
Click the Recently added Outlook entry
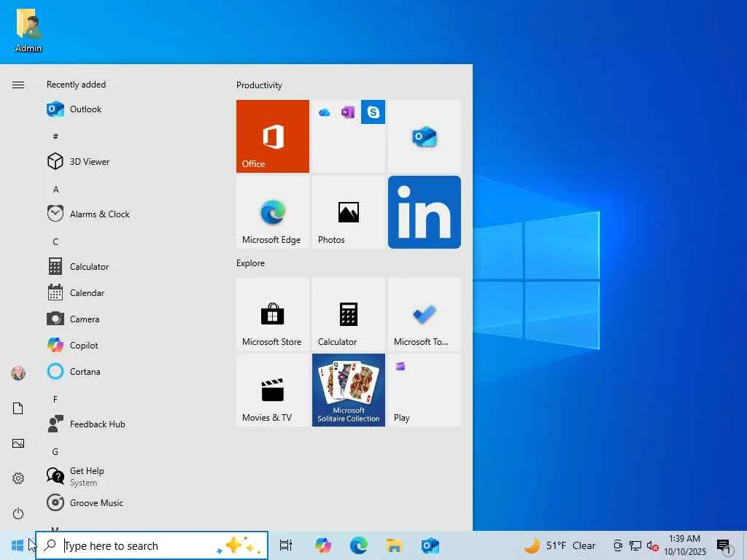(85, 109)
